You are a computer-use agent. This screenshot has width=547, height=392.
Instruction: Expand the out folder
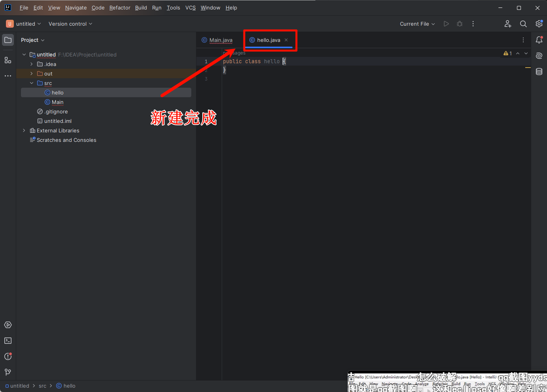click(32, 73)
